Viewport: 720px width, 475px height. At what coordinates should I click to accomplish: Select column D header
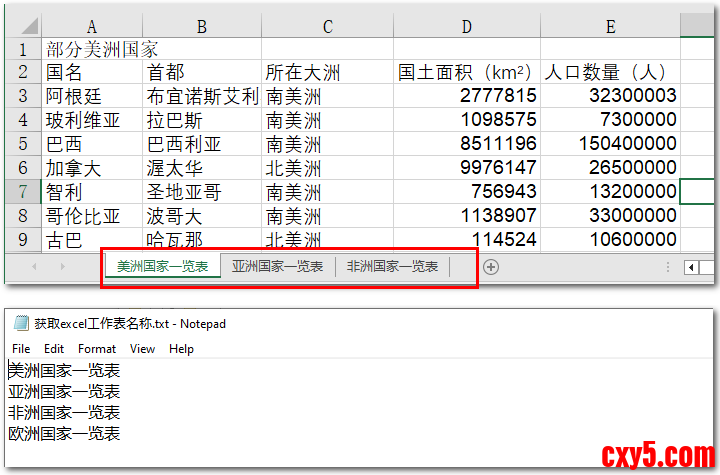(x=467, y=27)
